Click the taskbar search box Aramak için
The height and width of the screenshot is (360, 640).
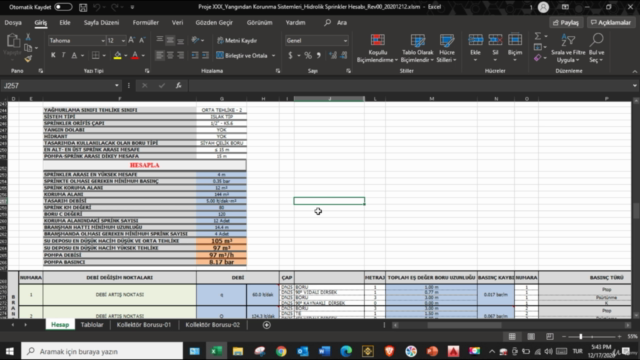102,351
